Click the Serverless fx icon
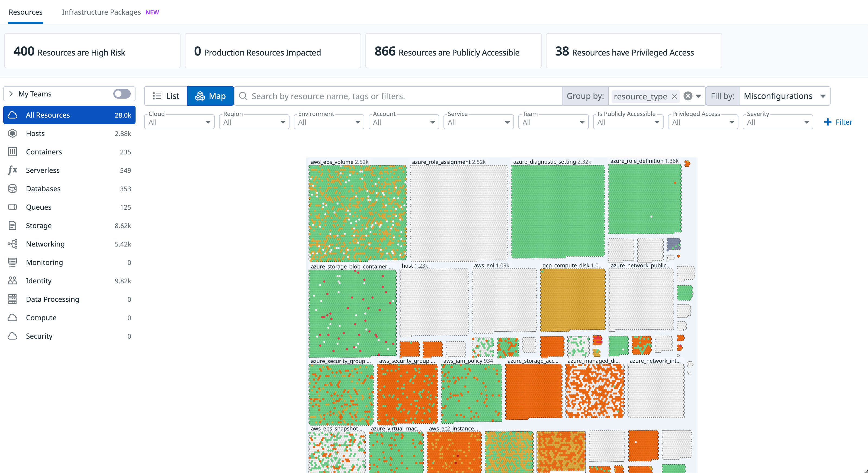Image resolution: width=868 pixels, height=473 pixels. pos(12,170)
